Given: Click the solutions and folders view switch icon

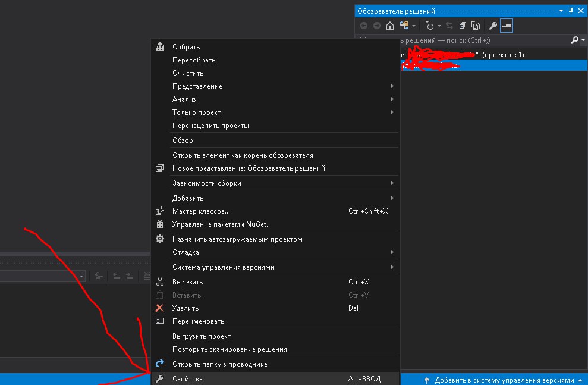Looking at the screenshot, I should click(404, 26).
